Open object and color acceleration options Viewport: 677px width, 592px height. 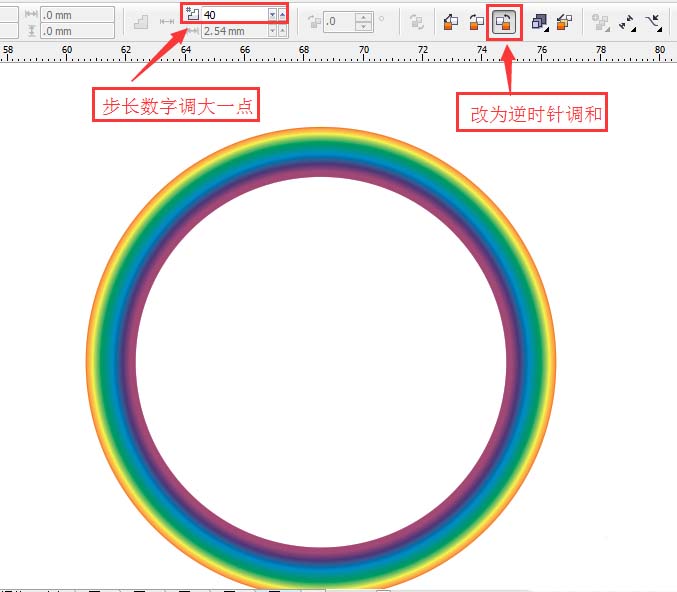(x=540, y=22)
